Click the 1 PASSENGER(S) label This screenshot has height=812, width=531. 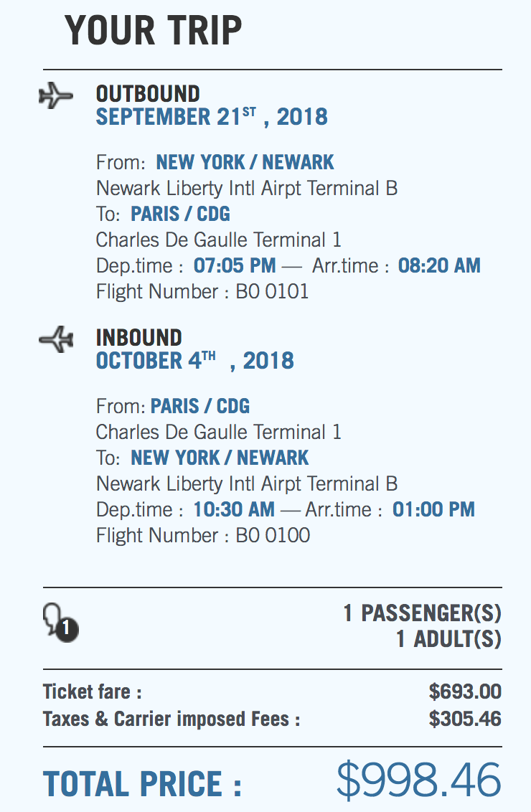[x=422, y=613]
